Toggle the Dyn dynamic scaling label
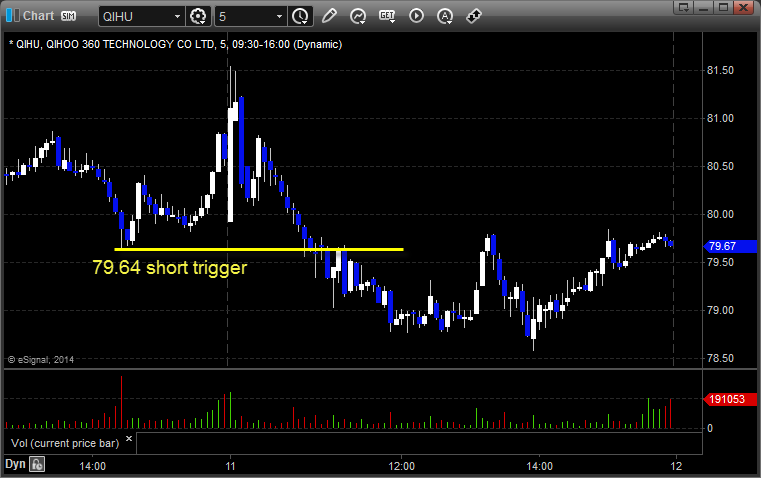Image resolution: width=761 pixels, height=478 pixels. (15, 464)
